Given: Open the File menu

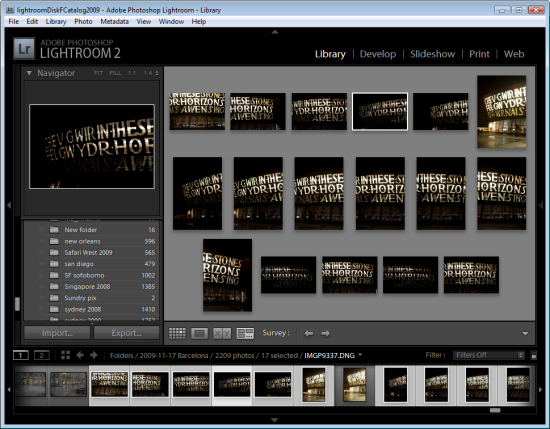Looking at the screenshot, I should click(x=14, y=21).
